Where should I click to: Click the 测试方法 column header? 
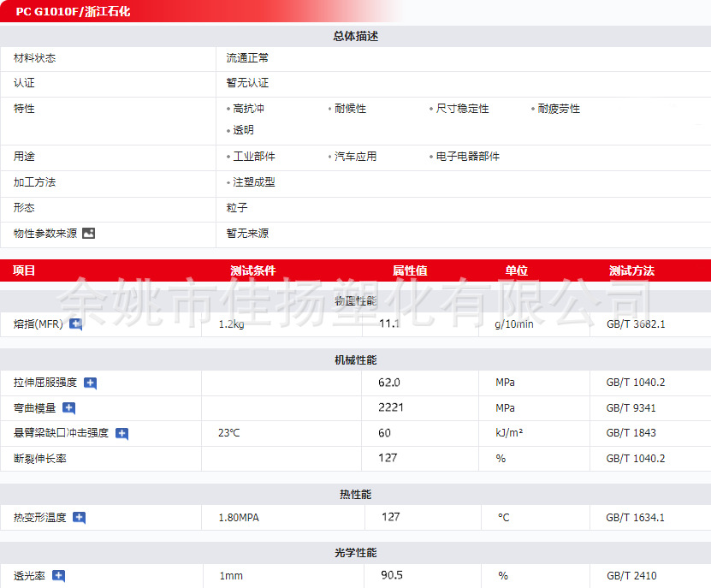click(x=631, y=270)
